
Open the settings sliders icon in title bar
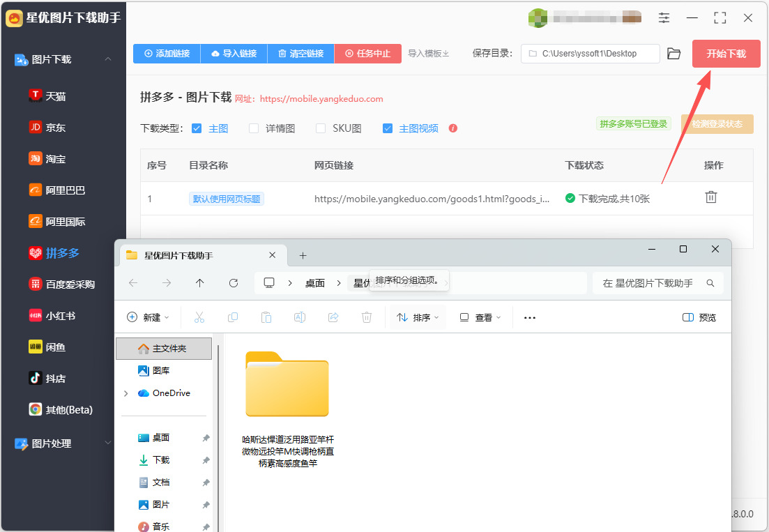pos(664,18)
